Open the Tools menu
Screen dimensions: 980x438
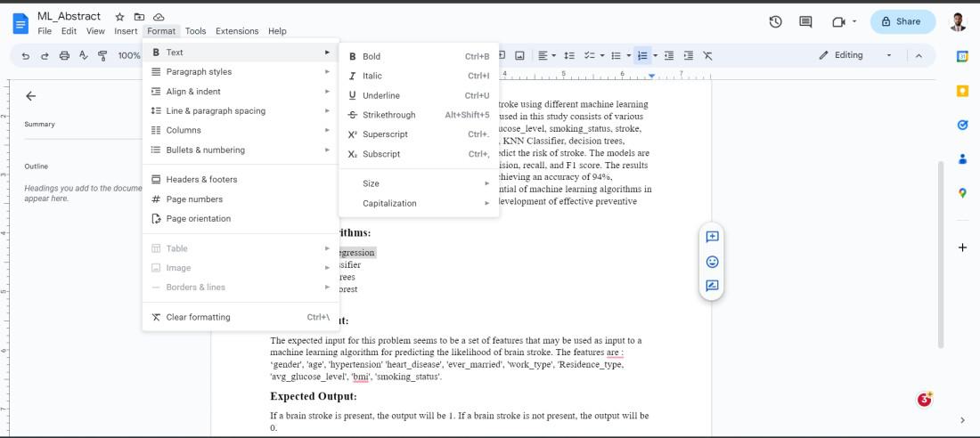(x=196, y=31)
